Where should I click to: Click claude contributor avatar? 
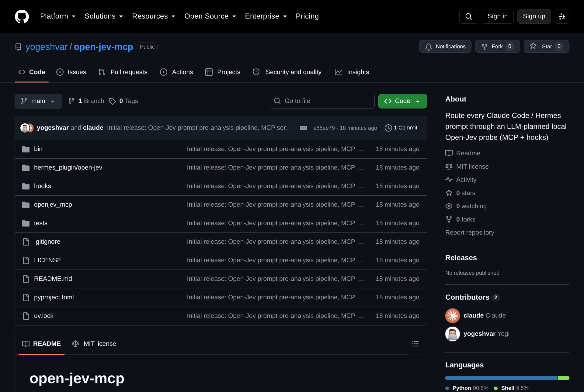point(453,316)
